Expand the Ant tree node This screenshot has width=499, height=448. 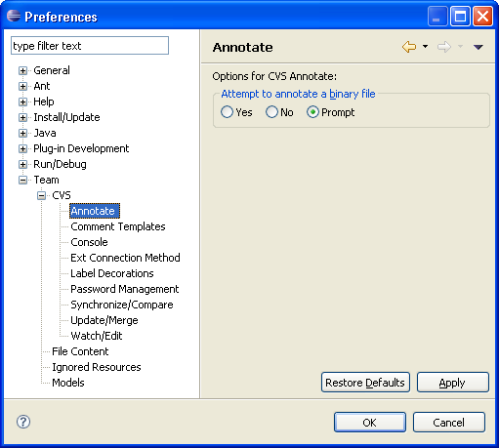tap(22, 86)
